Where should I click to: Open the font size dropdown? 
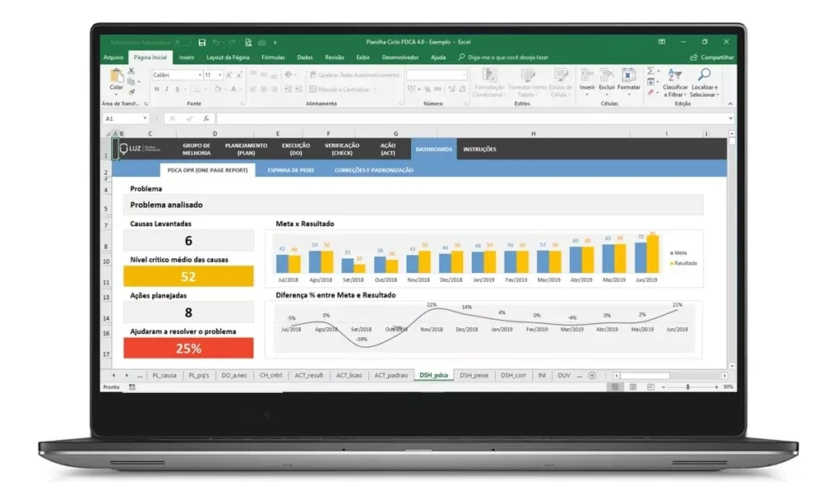pos(220,76)
